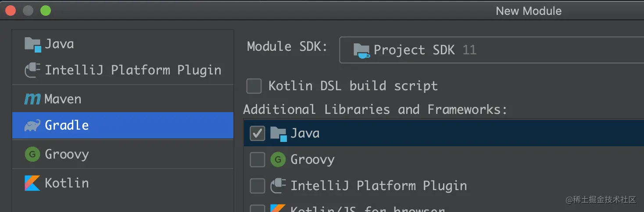Click the Java folder icon in sidebar
This screenshot has width=644, height=212.
pyautogui.click(x=33, y=44)
